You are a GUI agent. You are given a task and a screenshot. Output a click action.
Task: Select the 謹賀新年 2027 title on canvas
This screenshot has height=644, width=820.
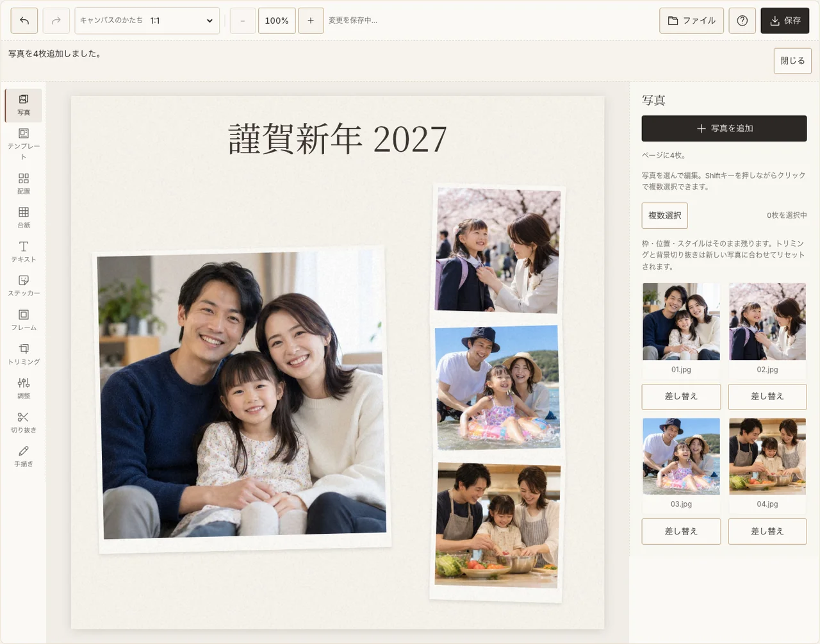click(x=338, y=139)
